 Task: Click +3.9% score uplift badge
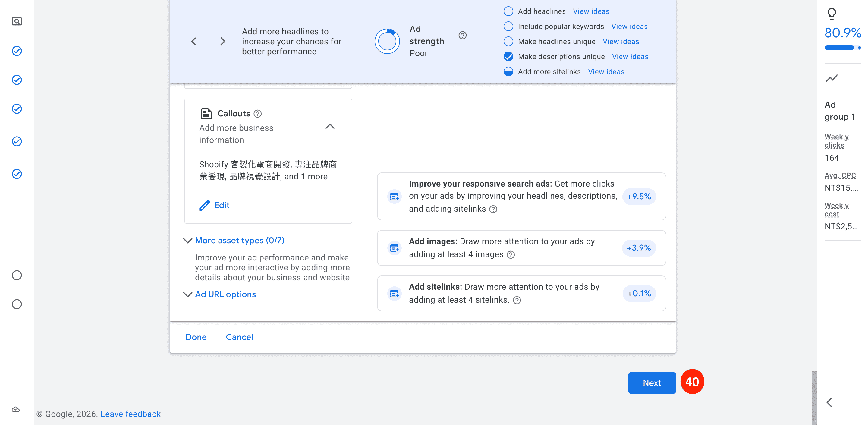pyautogui.click(x=639, y=248)
